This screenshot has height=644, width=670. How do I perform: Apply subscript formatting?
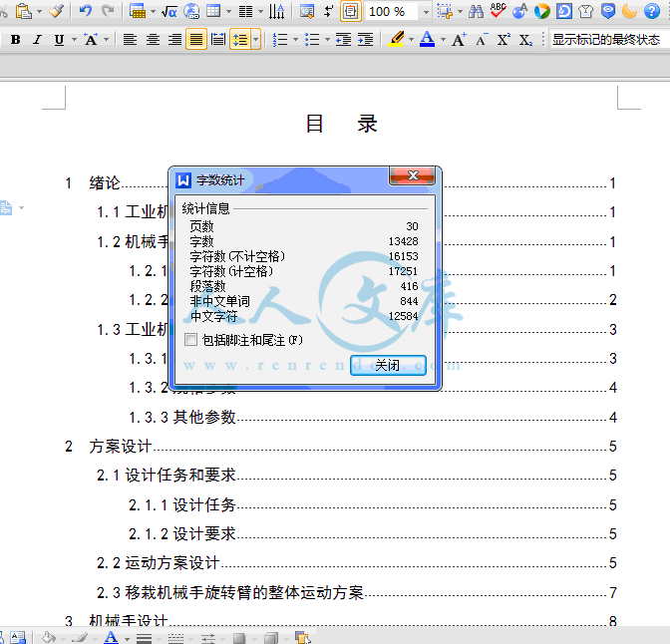[x=525, y=40]
